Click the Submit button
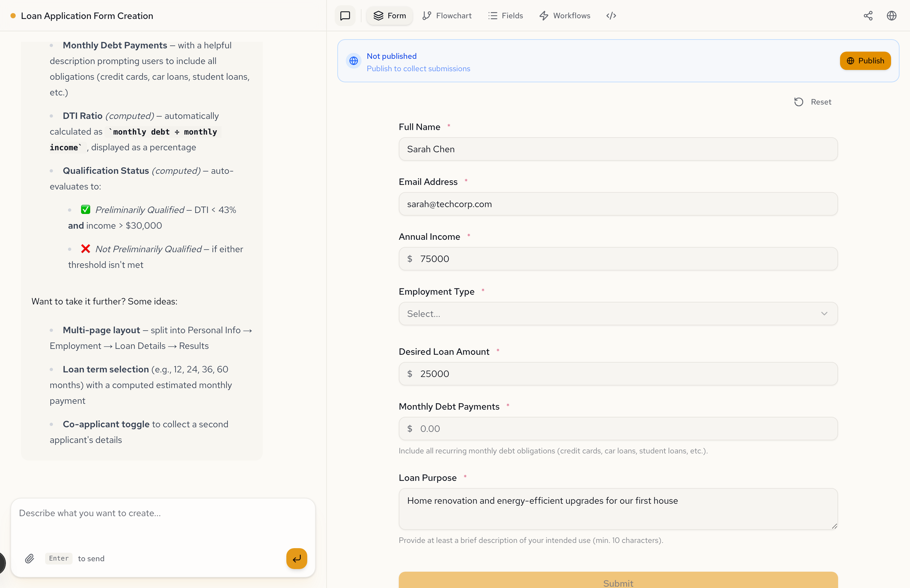Image resolution: width=910 pixels, height=588 pixels. tap(618, 581)
